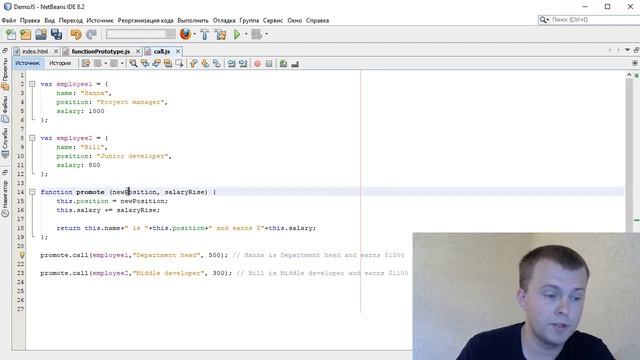Click the lightbulb hint on line 21

tap(22, 255)
